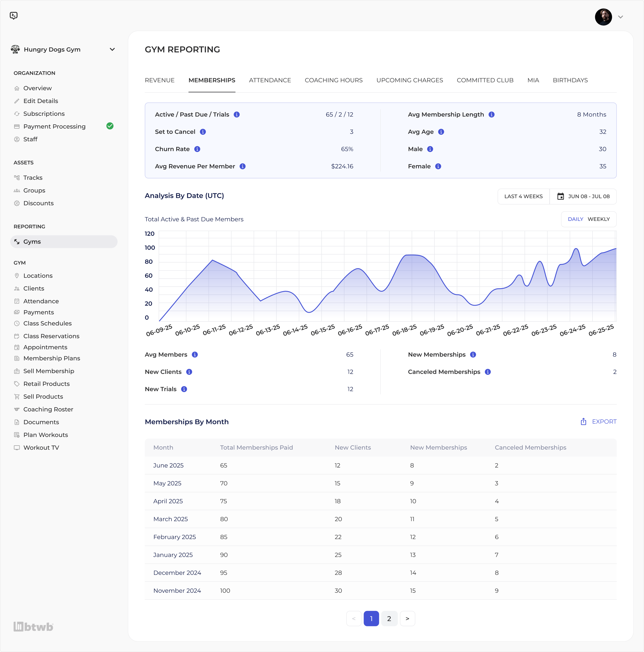Switch the chart to Weekly view
The height and width of the screenshot is (652, 644).
(599, 219)
